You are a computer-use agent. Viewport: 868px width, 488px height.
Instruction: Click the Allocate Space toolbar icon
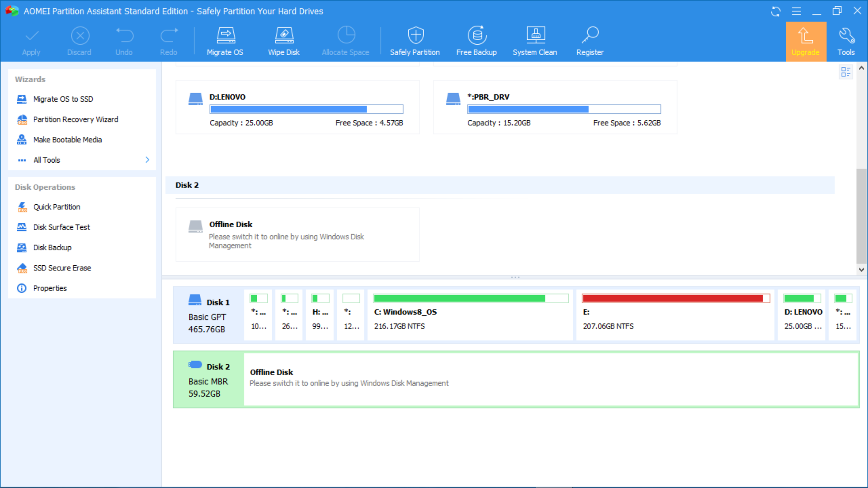(x=346, y=35)
